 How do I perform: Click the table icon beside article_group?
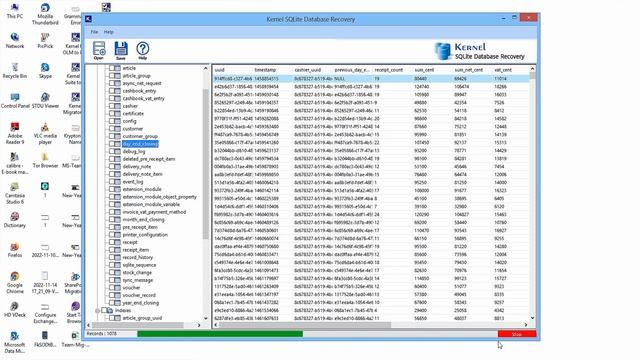[118, 76]
